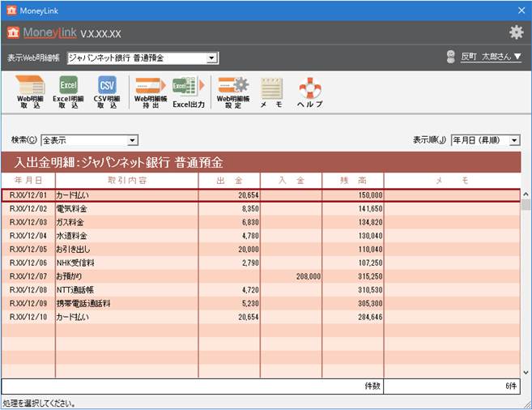Click MoneyLink title bar app icon

pyautogui.click(x=11, y=11)
